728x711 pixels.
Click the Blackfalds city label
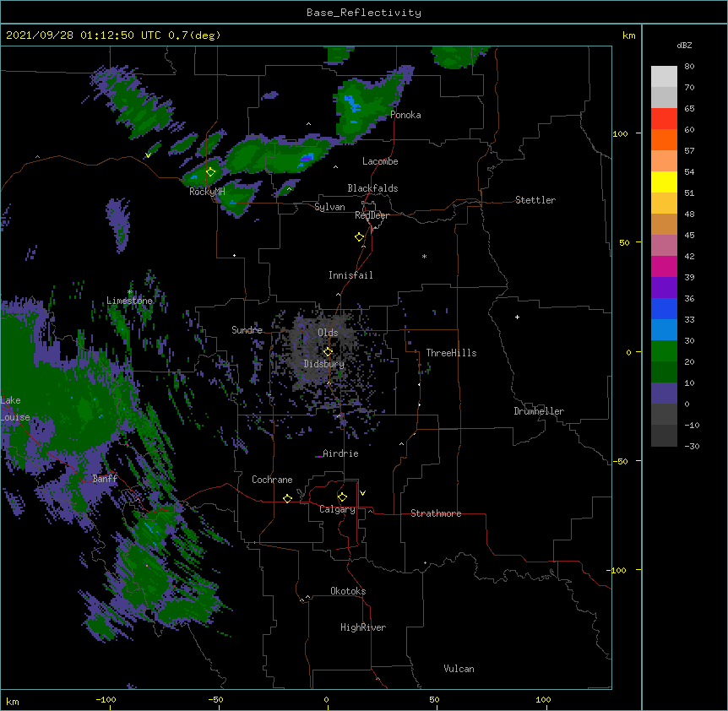click(372, 188)
